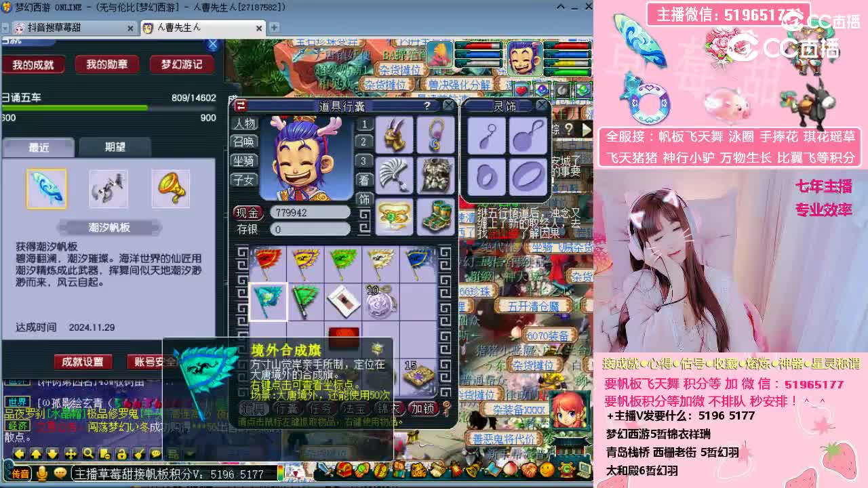Select the 潮汐帆板 achievement icon
Screen dimensions: 868x488
46,188
